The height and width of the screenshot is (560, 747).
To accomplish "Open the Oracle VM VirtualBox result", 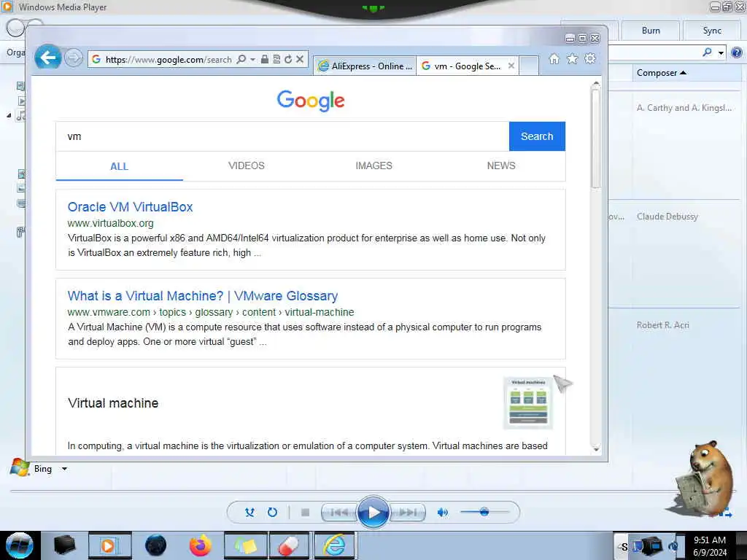I will [130, 207].
